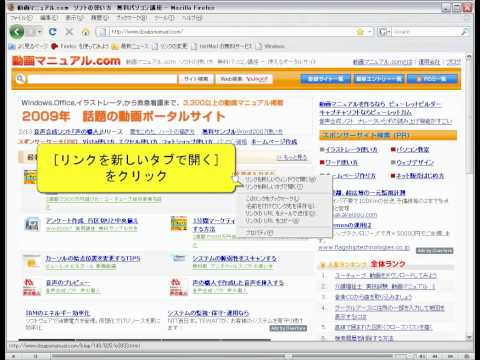Open the ホームページ作成 link
Viewport: 480px width, 360px height.
(x=274, y=142)
